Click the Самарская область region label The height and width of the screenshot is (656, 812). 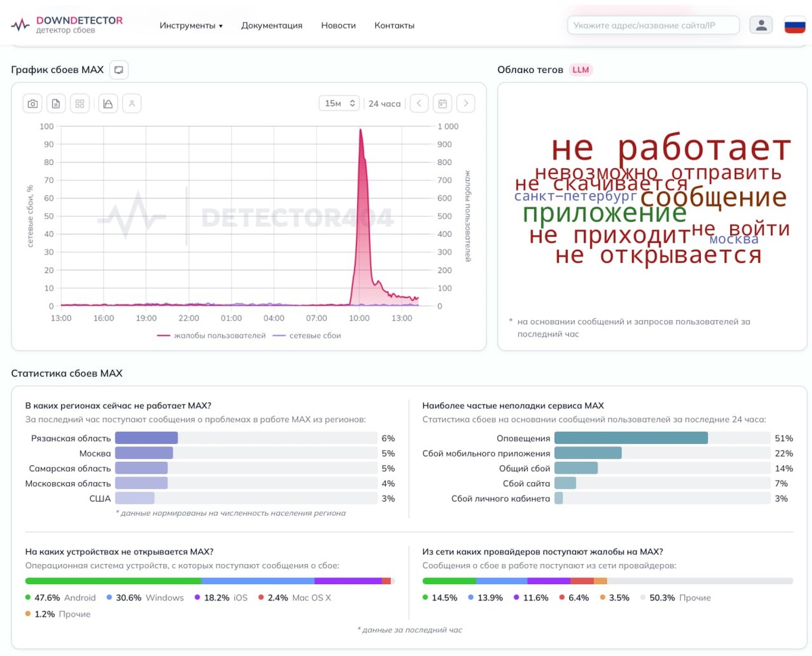[x=70, y=468]
